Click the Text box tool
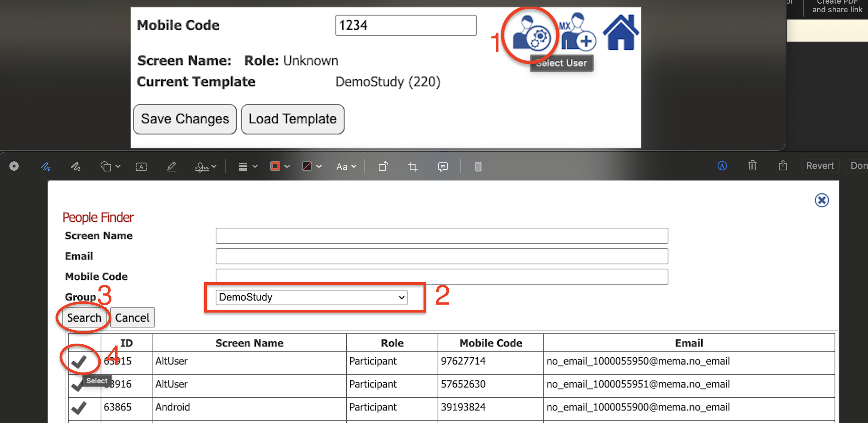 pyautogui.click(x=141, y=166)
